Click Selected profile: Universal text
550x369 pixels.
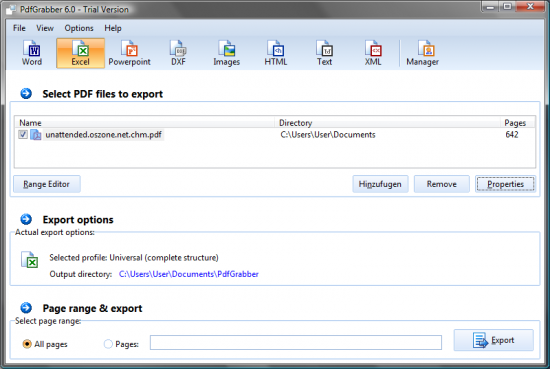134,258
